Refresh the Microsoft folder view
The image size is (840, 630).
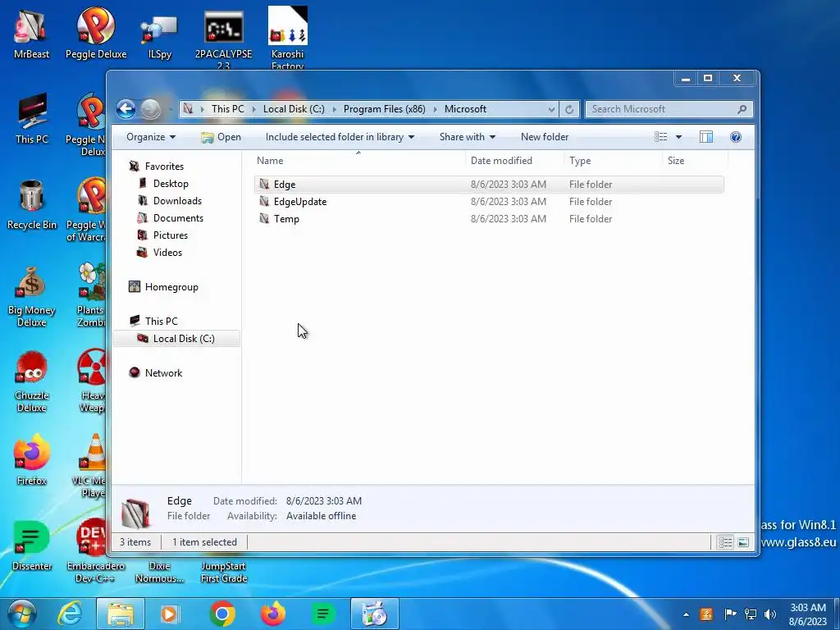click(x=569, y=109)
